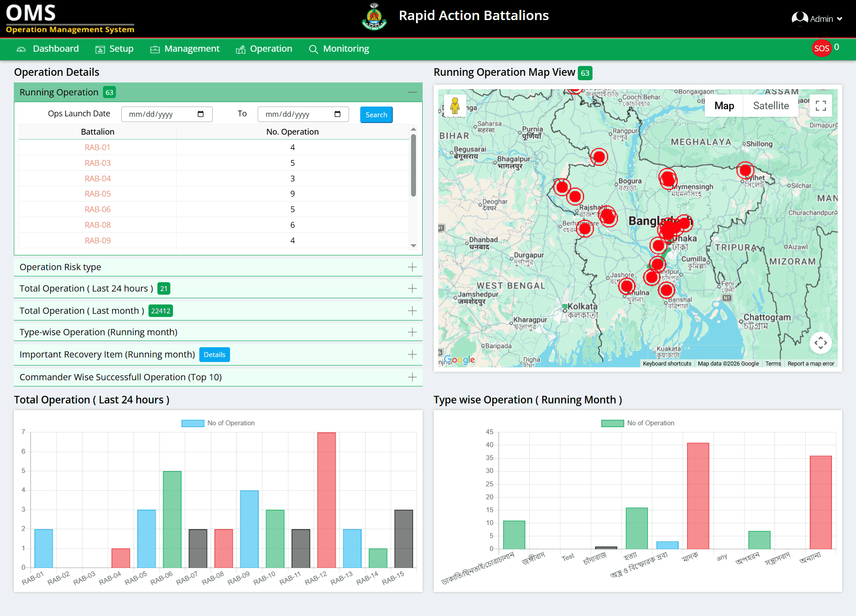This screenshot has width=856, height=616.
Task: Switch map to Map view
Action: tap(724, 106)
